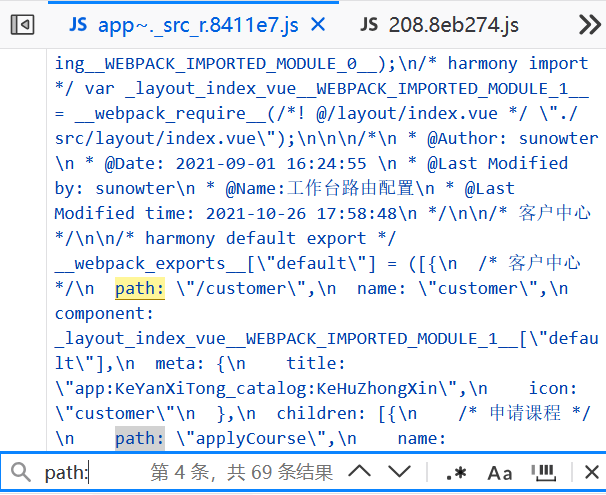This screenshot has width=606, height=495.
Task: Click the gray highlighted path: match
Action: [x=139, y=439]
